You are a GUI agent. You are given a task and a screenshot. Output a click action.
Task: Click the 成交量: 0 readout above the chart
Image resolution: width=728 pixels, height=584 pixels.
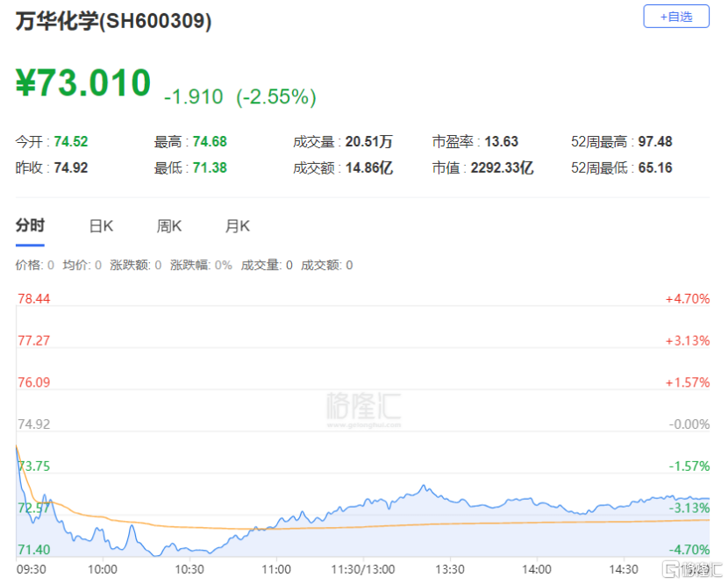pyautogui.click(x=267, y=265)
